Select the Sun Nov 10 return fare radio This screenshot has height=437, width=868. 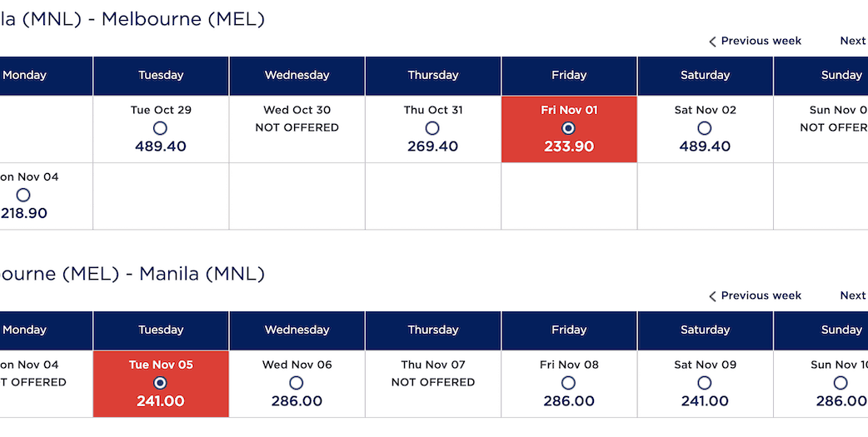841,383
